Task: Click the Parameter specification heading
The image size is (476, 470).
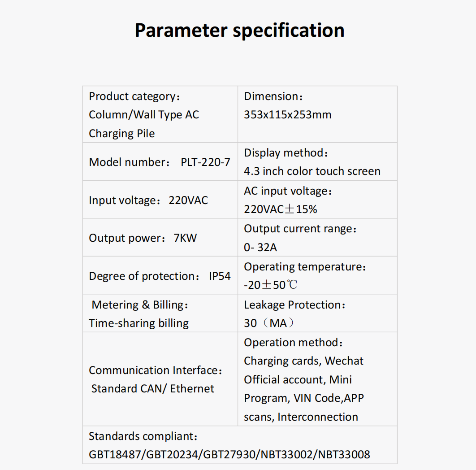Action: tap(239, 30)
